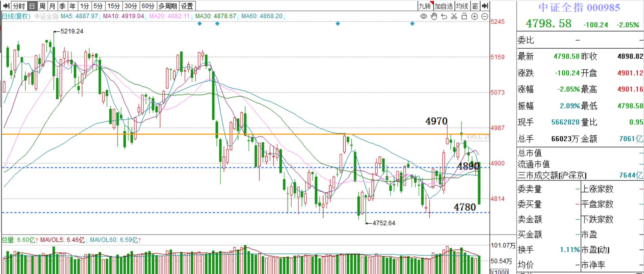Viewport: 644px width, 274px height.
Task: Click the 4752.64 low price label
Action: pyautogui.click(x=384, y=223)
